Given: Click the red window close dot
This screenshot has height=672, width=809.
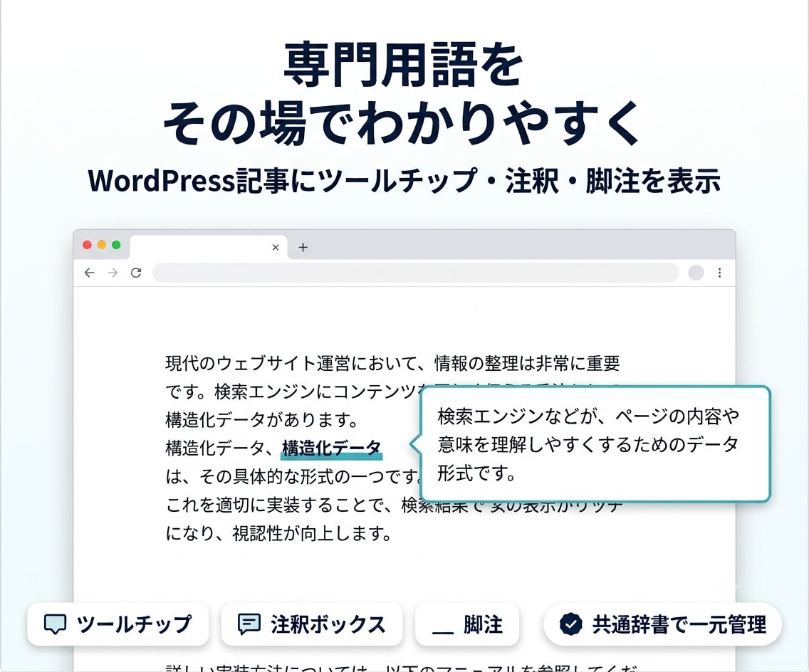Looking at the screenshot, I should [87, 245].
